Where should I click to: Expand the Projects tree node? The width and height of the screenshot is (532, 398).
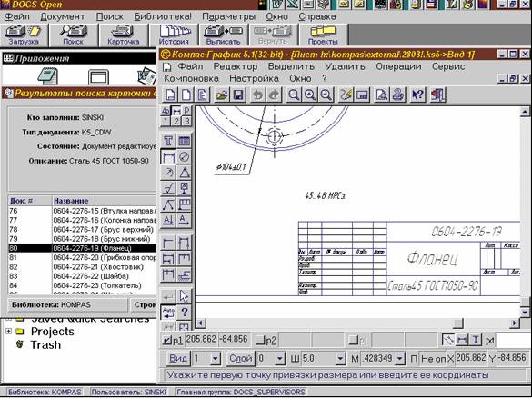[9, 332]
